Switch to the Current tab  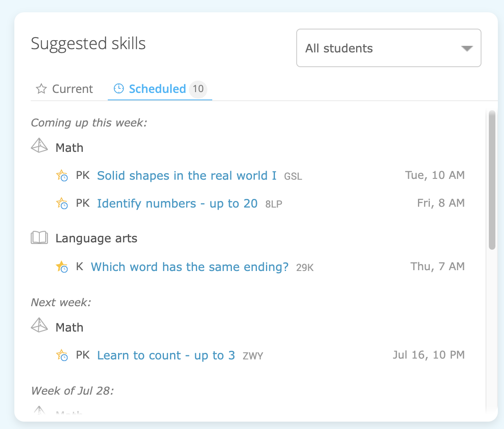click(64, 89)
